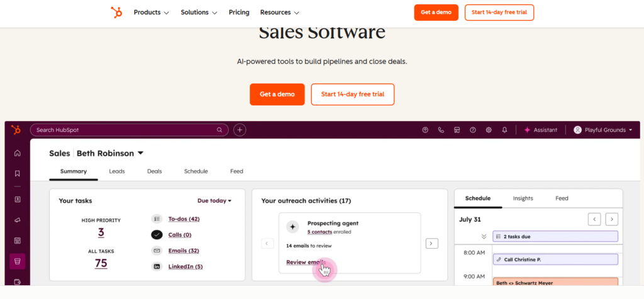This screenshot has height=299, width=644.
Task: Open the Call Christine P. event
Action: point(555,259)
